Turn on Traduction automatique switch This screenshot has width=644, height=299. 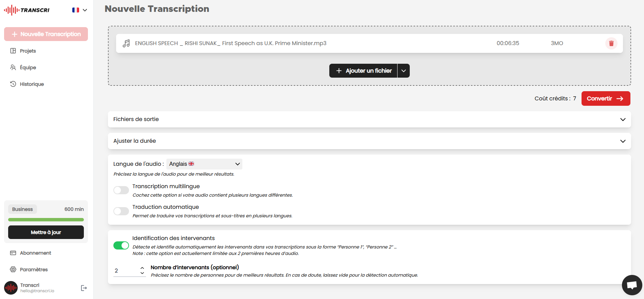[x=121, y=211]
